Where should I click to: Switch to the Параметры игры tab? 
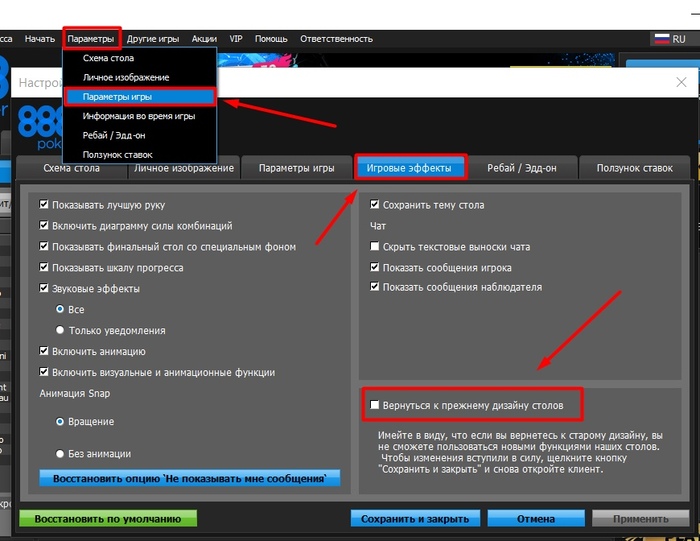296,168
